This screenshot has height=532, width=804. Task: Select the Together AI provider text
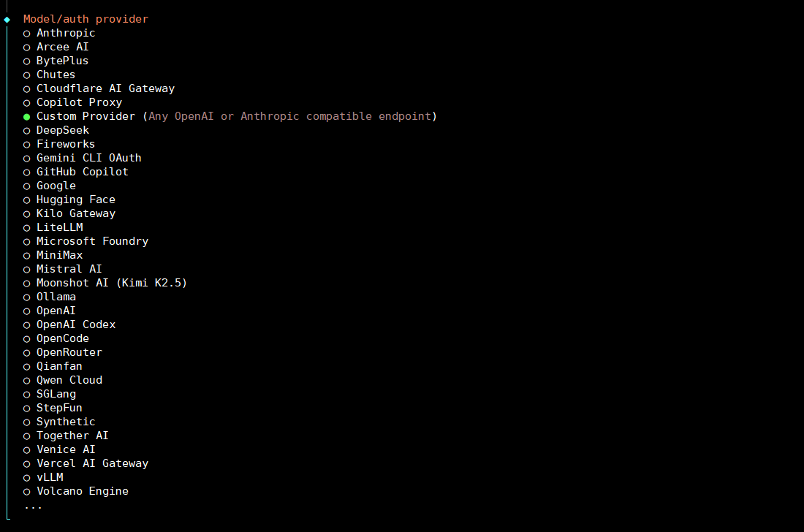click(72, 436)
